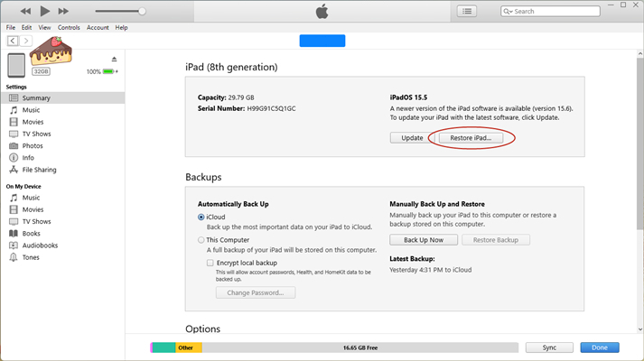
Task: Eject the iPad using eject icon
Action: click(x=114, y=60)
